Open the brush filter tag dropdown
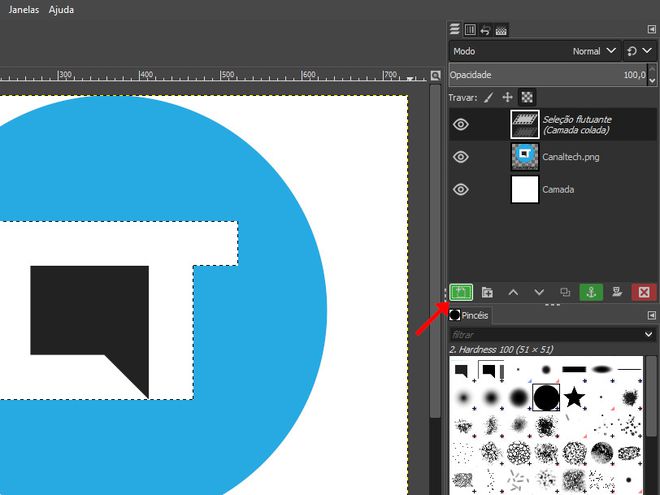The height and width of the screenshot is (495, 660). [649, 335]
